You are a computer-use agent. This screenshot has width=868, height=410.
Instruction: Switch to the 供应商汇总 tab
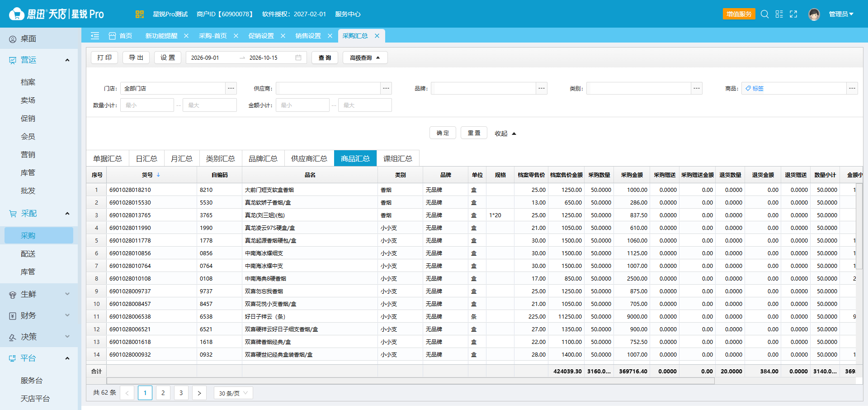[309, 158]
